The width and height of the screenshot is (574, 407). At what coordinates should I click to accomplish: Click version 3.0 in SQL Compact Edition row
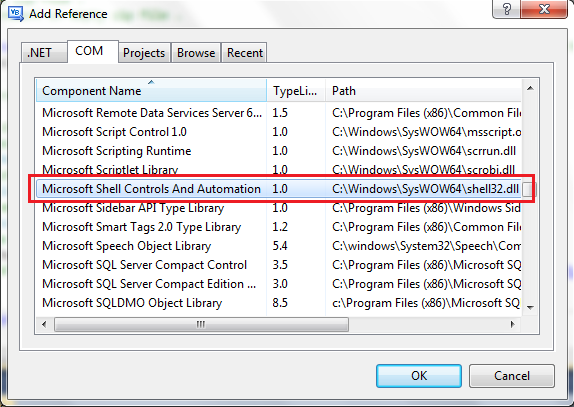pos(280,284)
